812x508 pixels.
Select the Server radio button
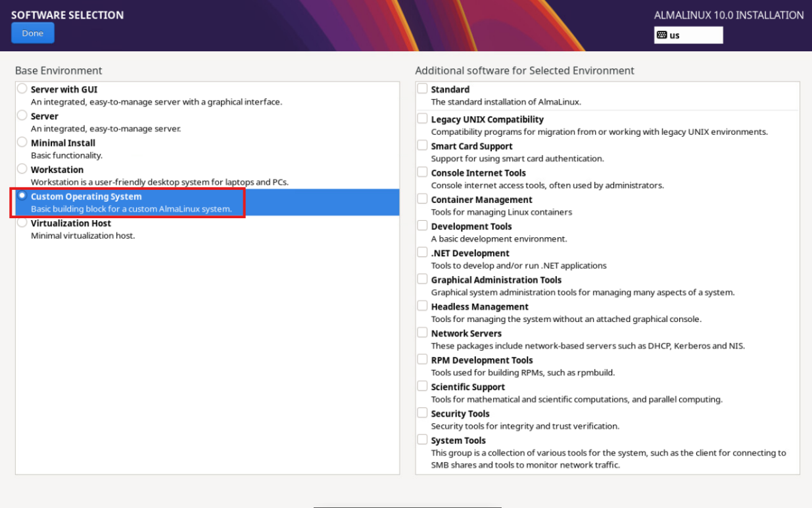click(x=22, y=116)
